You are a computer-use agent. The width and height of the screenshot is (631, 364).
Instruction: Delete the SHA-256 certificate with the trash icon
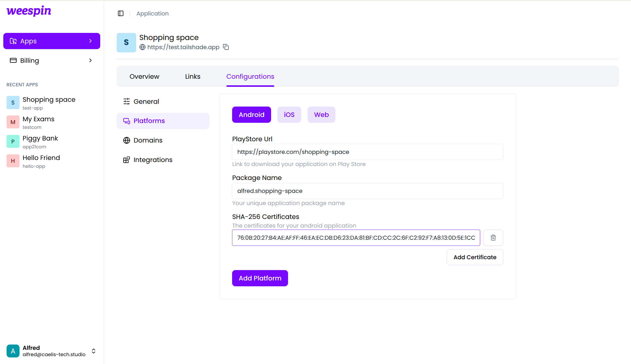click(x=493, y=237)
